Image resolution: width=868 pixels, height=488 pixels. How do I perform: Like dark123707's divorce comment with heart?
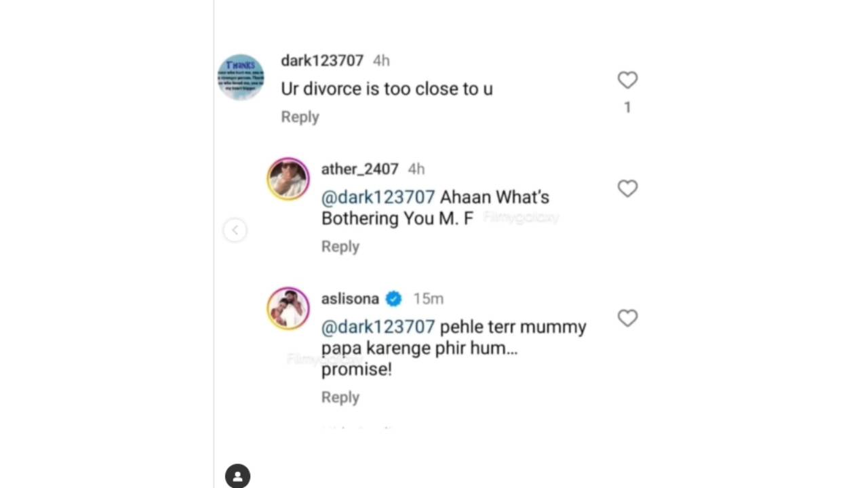[x=627, y=80]
